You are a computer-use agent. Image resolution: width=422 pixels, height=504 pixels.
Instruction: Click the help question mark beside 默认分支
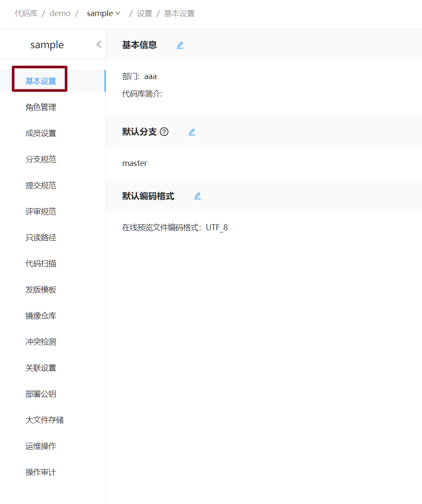pyautogui.click(x=164, y=132)
